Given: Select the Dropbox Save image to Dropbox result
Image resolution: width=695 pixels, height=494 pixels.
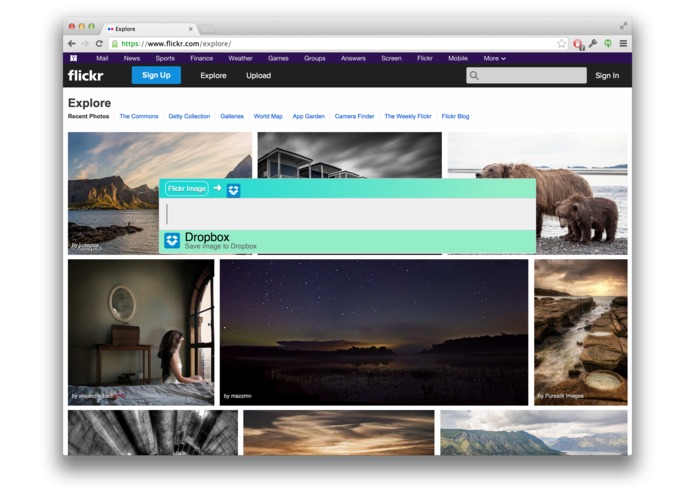Looking at the screenshot, I should coord(348,241).
